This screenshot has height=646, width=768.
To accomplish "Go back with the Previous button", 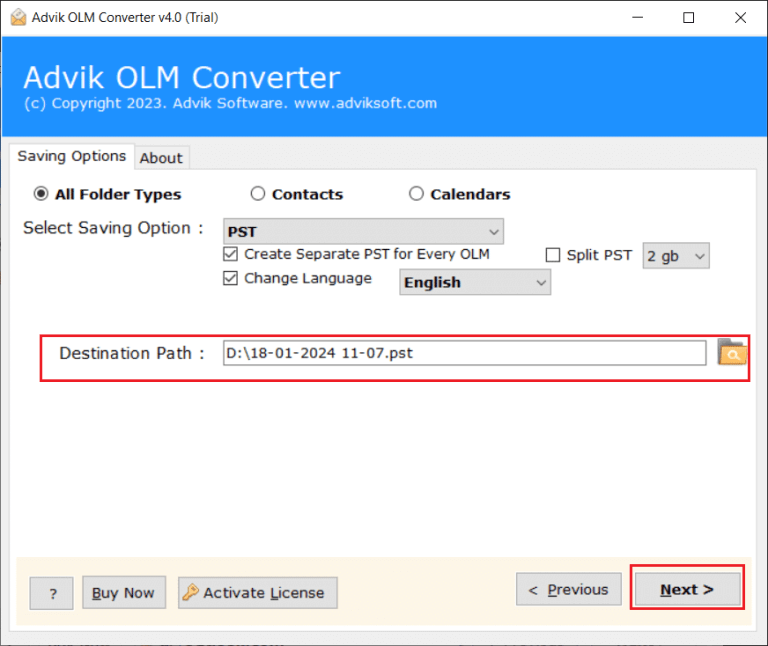I will [568, 590].
